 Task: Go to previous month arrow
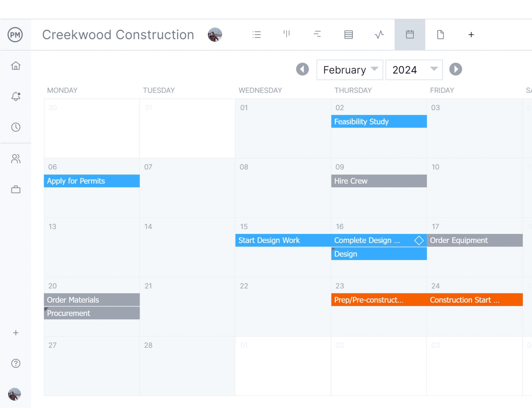point(302,69)
